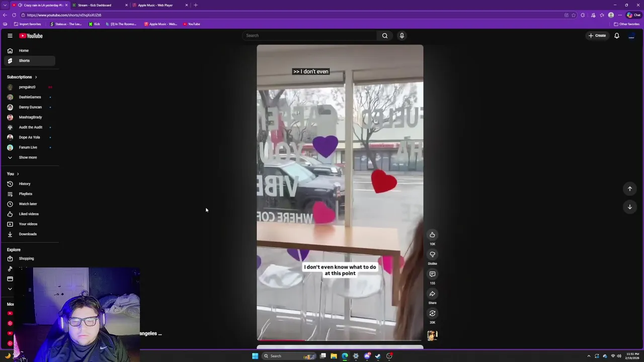Open browser profile avatar
The width and height of the screenshot is (644, 362).
click(611, 15)
